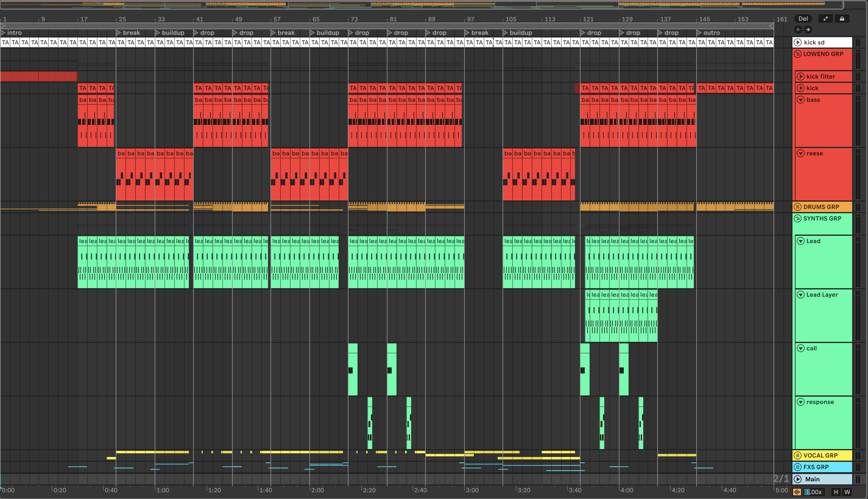
Task: Unfold the DRUMS GRP group
Action: pos(798,207)
